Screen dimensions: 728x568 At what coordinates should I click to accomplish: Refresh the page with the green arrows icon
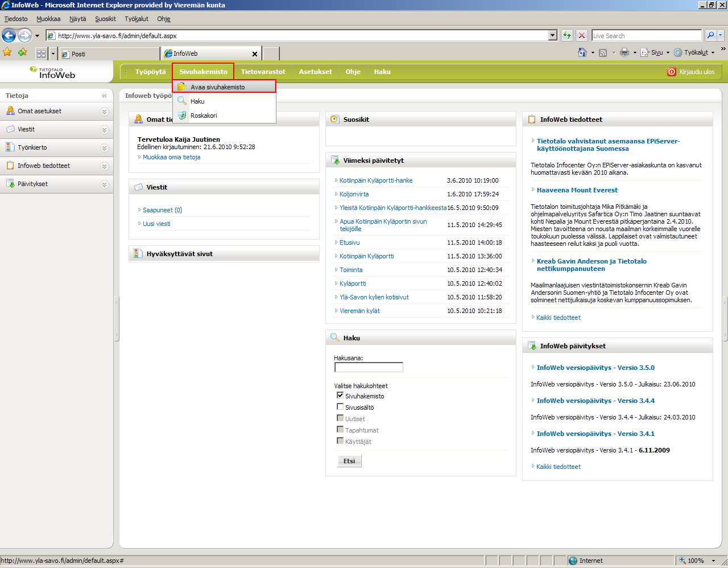[x=567, y=35]
